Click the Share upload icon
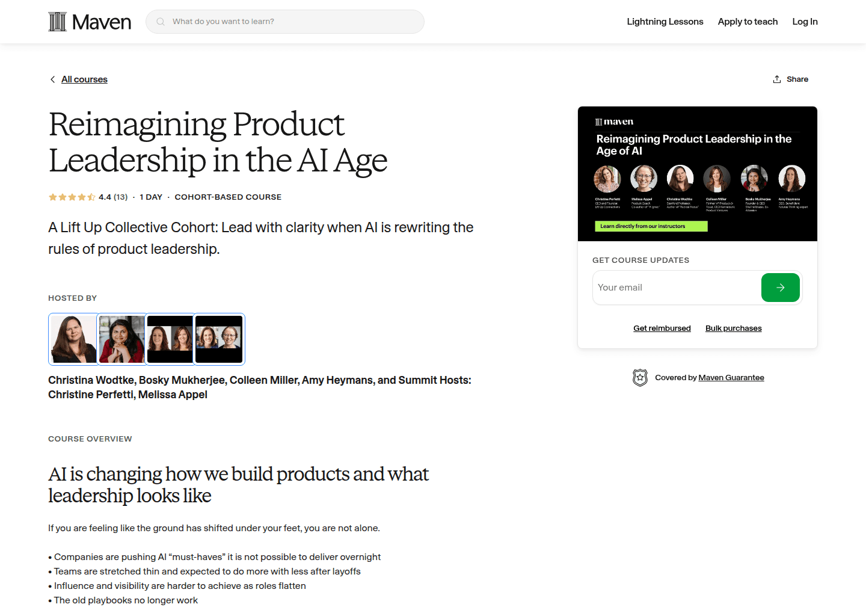Image resolution: width=866 pixels, height=616 pixels. [x=776, y=79]
